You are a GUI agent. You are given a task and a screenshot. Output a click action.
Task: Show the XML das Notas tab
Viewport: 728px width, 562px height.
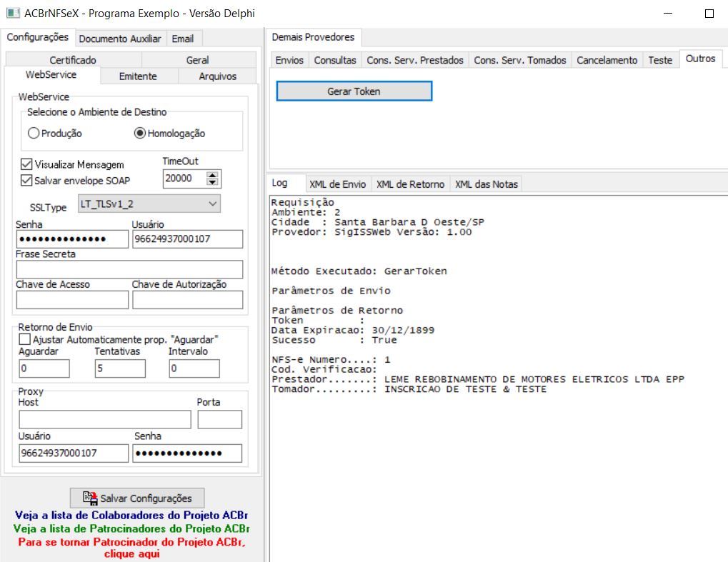(x=486, y=184)
